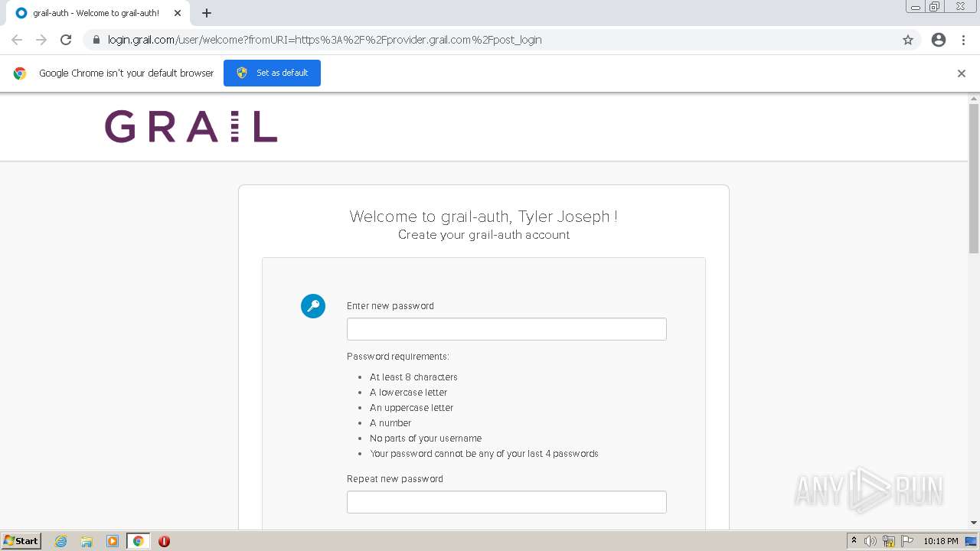The width and height of the screenshot is (980, 551).
Task: Select the grail-auth Welcome tab
Action: coord(96,13)
